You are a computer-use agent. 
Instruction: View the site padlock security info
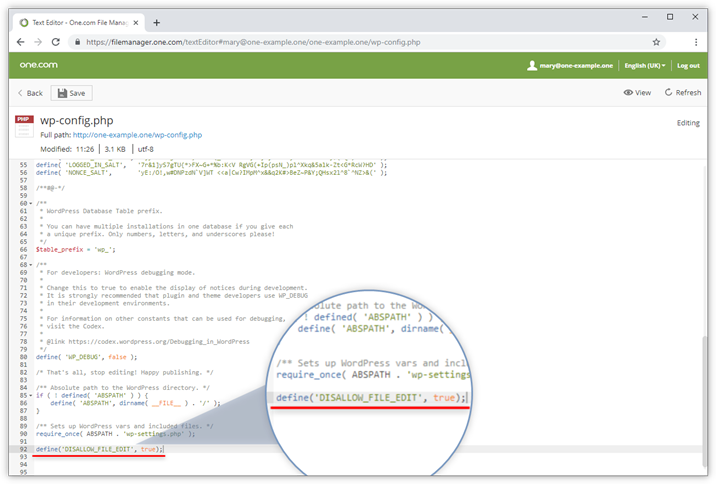point(78,42)
